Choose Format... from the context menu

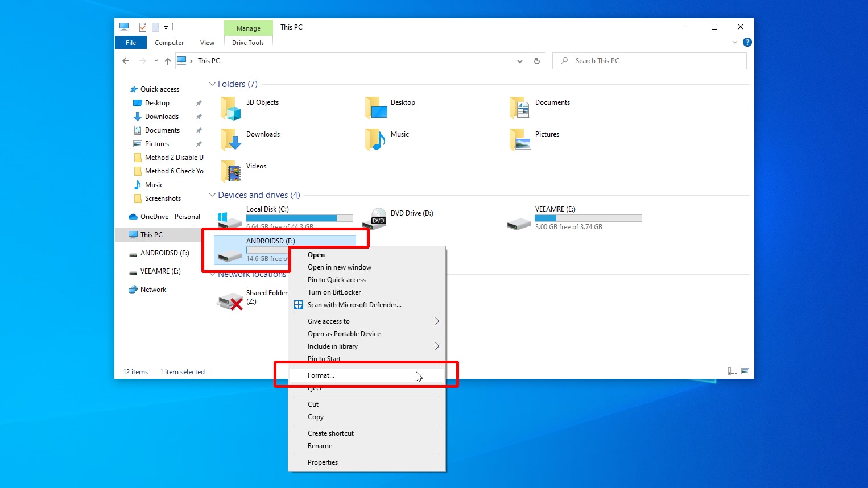click(321, 375)
